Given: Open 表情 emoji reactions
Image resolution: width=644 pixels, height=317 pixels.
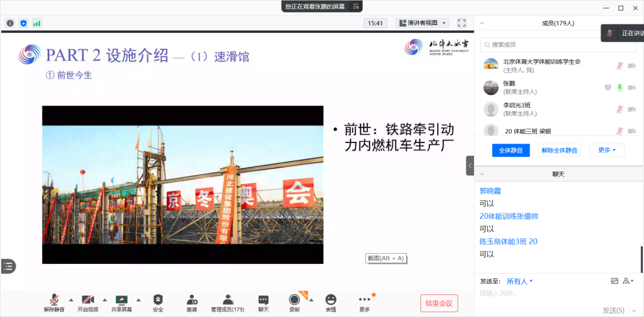Looking at the screenshot, I should (330, 303).
